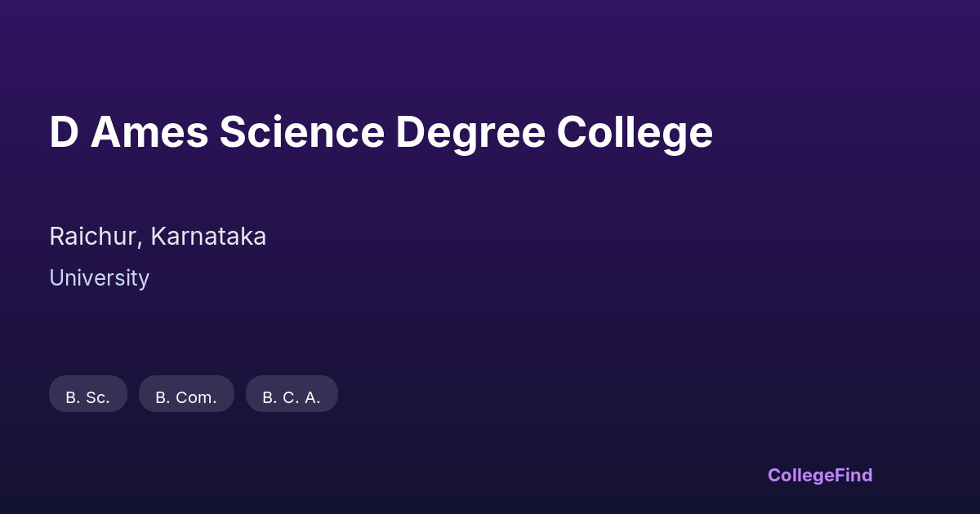Click the B. Sc. course tag
Viewport: 980px width, 514px height.
click(x=88, y=394)
